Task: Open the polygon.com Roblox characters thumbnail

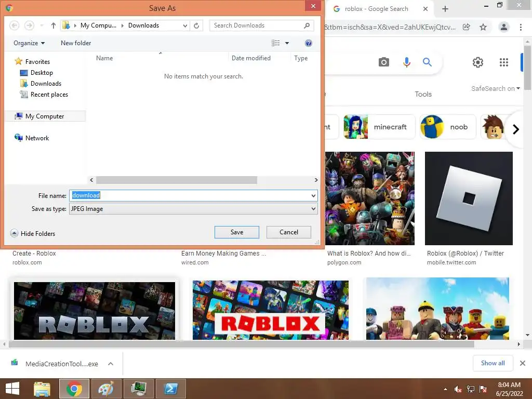Action: [370, 198]
